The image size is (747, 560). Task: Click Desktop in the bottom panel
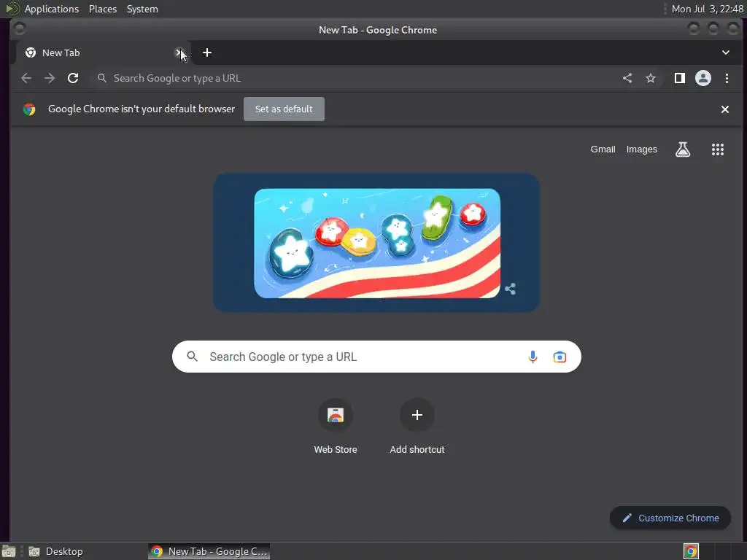55,551
